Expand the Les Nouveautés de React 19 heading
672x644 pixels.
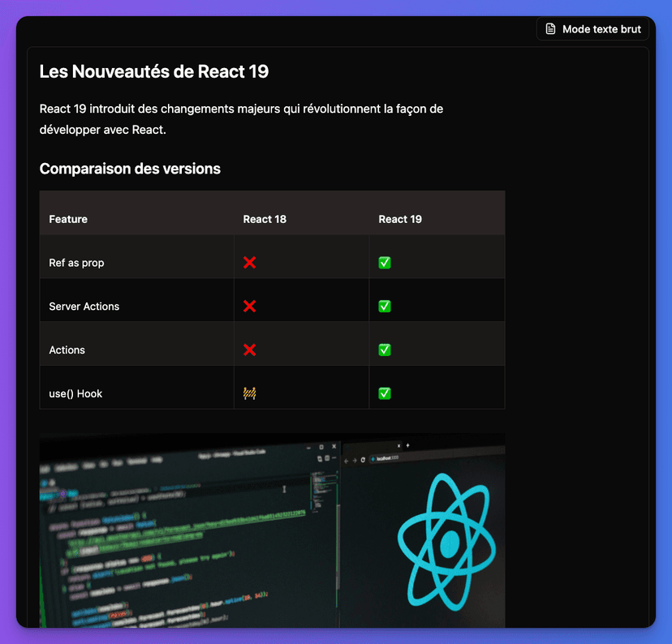[154, 71]
